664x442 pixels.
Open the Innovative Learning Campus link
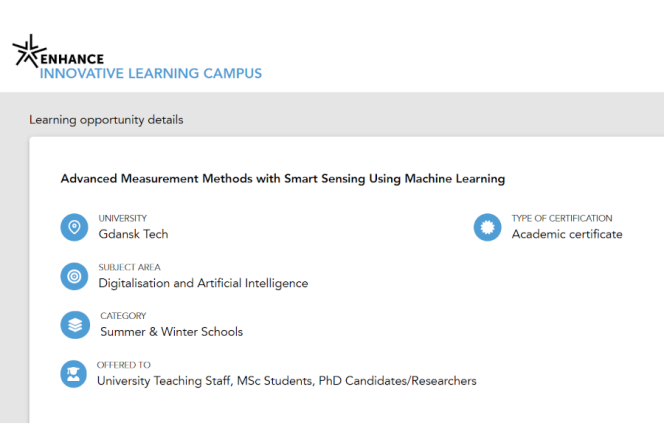[x=151, y=74]
